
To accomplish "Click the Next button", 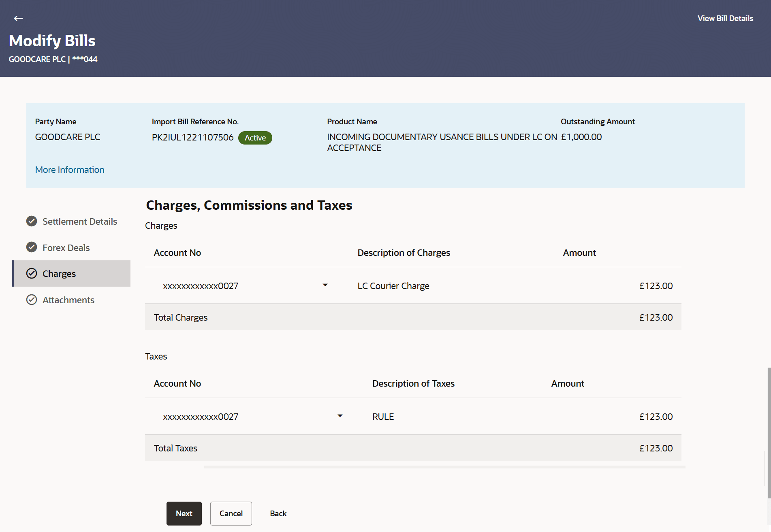I will pos(184,513).
